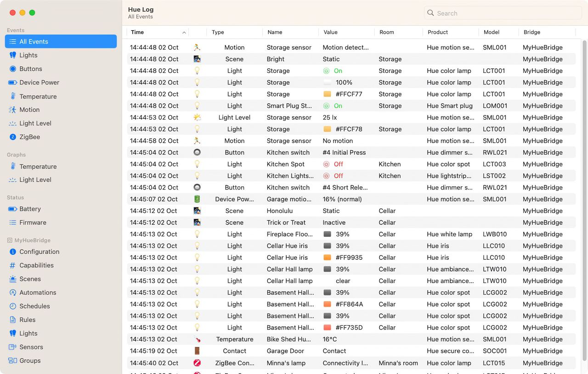Screen dimensions: 588x374
Task: Click the #FF735D color swatch
Action: coord(328,328)
